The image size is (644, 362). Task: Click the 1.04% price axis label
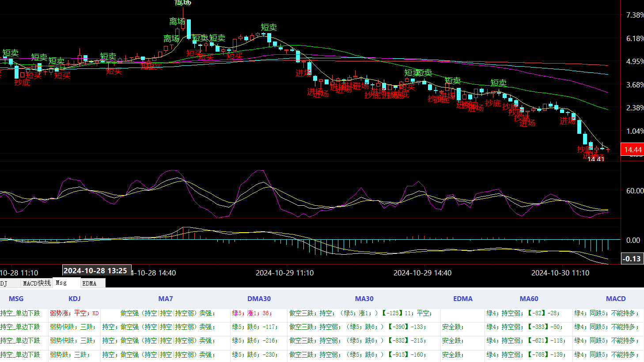[635, 131]
